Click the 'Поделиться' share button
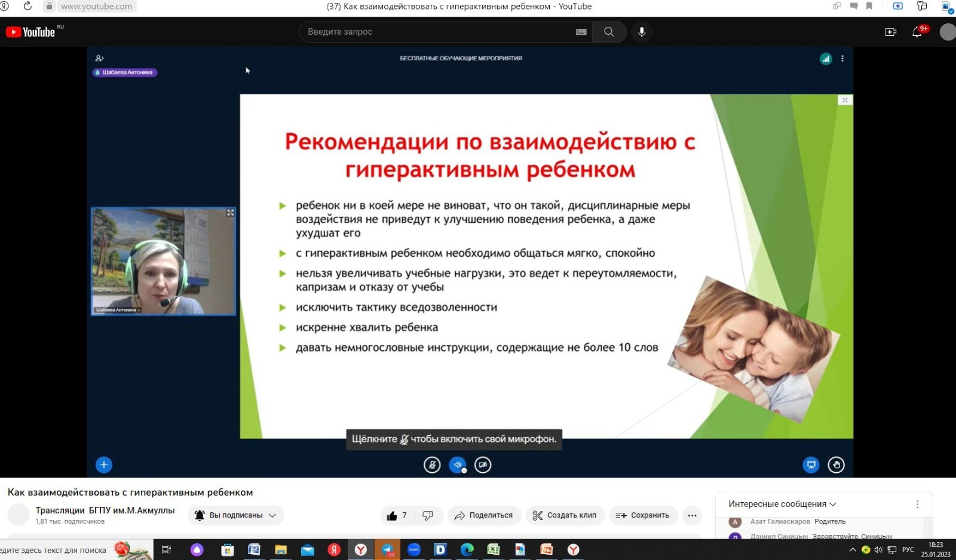This screenshot has height=560, width=956. pos(483,515)
